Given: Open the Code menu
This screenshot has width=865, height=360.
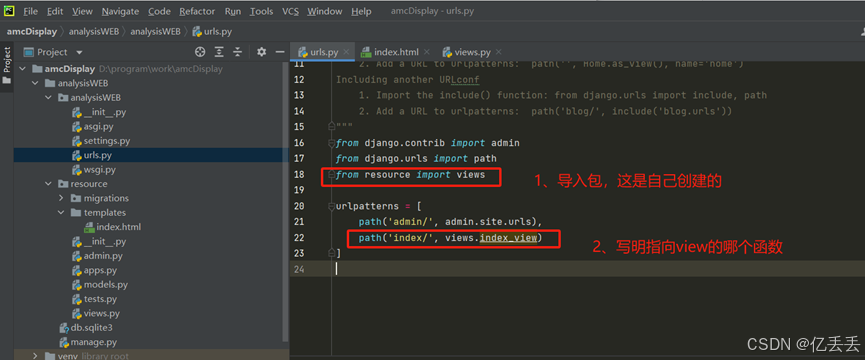Looking at the screenshot, I should pyautogui.click(x=159, y=11).
